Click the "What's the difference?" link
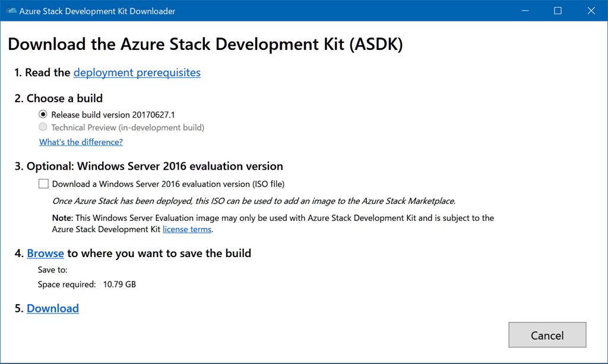 (81, 142)
